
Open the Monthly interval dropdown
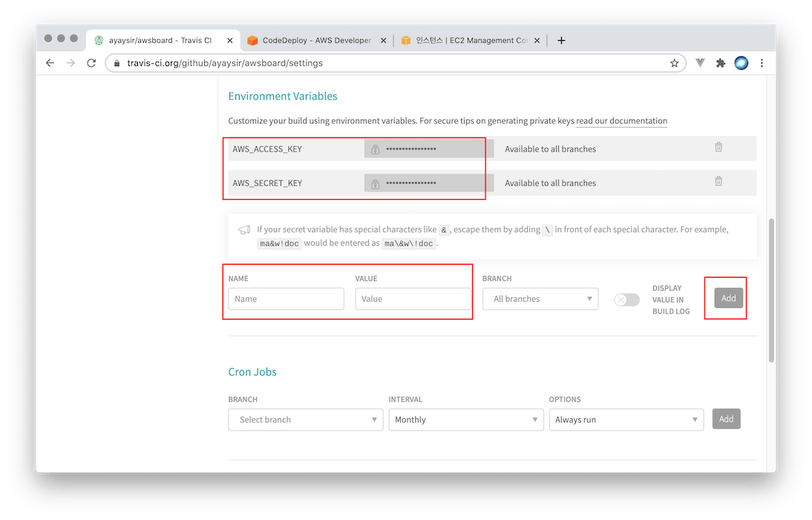coord(465,420)
